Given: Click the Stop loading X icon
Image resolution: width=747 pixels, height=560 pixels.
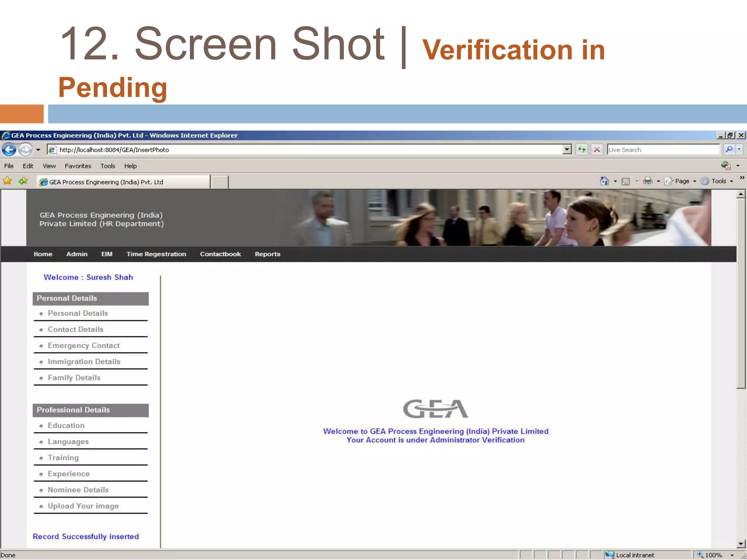Looking at the screenshot, I should pos(597,149).
